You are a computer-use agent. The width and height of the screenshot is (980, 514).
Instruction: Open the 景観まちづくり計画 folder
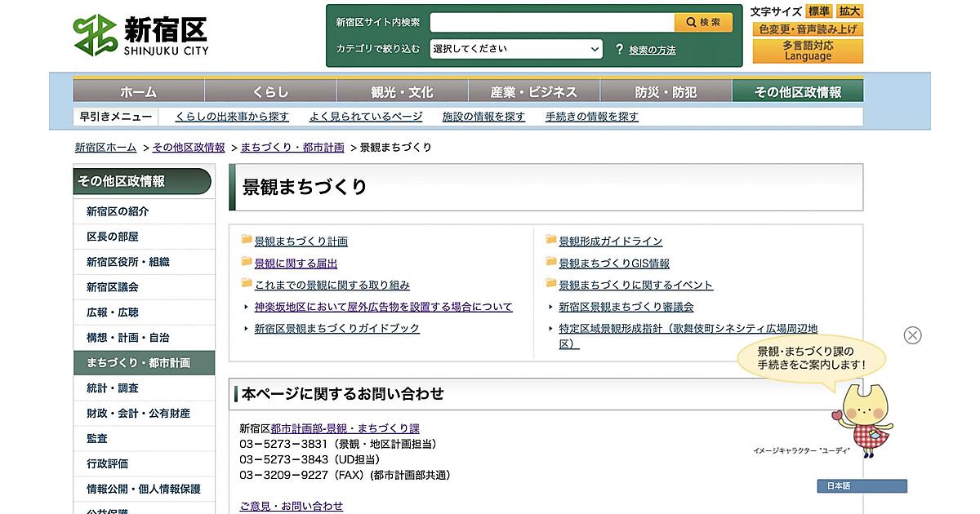click(x=301, y=241)
